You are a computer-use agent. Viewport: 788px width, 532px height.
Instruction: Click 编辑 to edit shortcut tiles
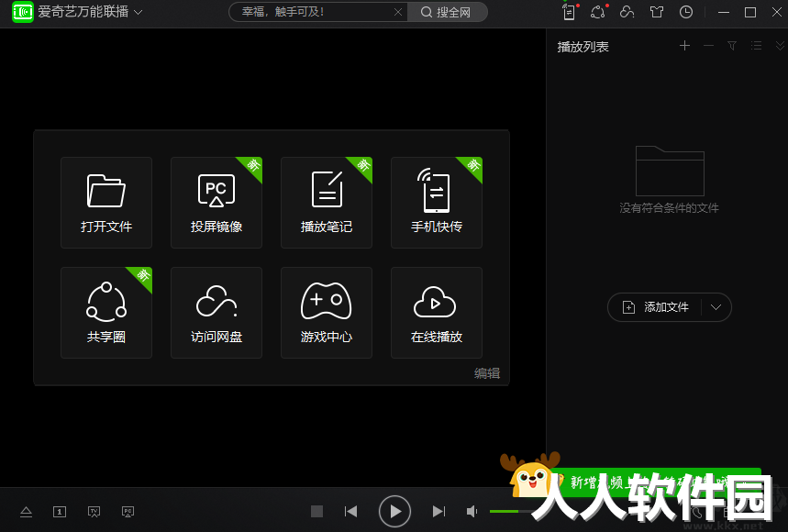(x=487, y=373)
